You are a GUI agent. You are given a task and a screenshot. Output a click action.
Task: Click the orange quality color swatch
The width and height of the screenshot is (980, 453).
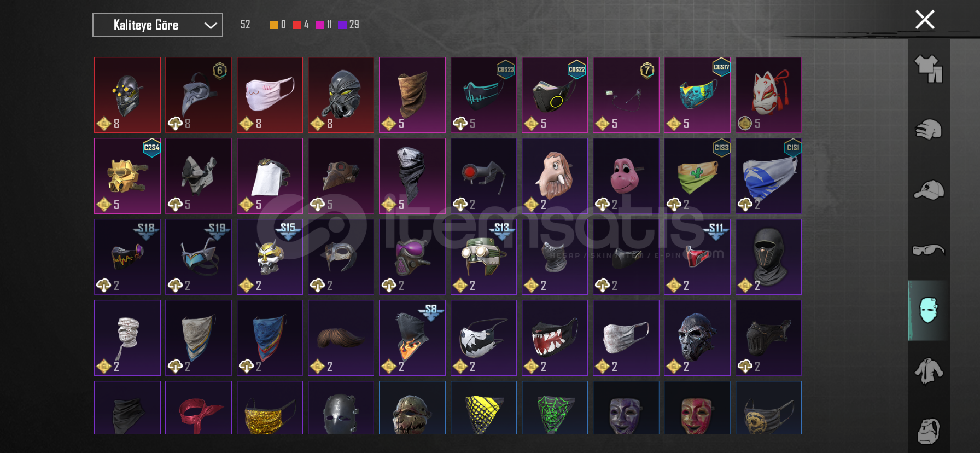point(273,25)
